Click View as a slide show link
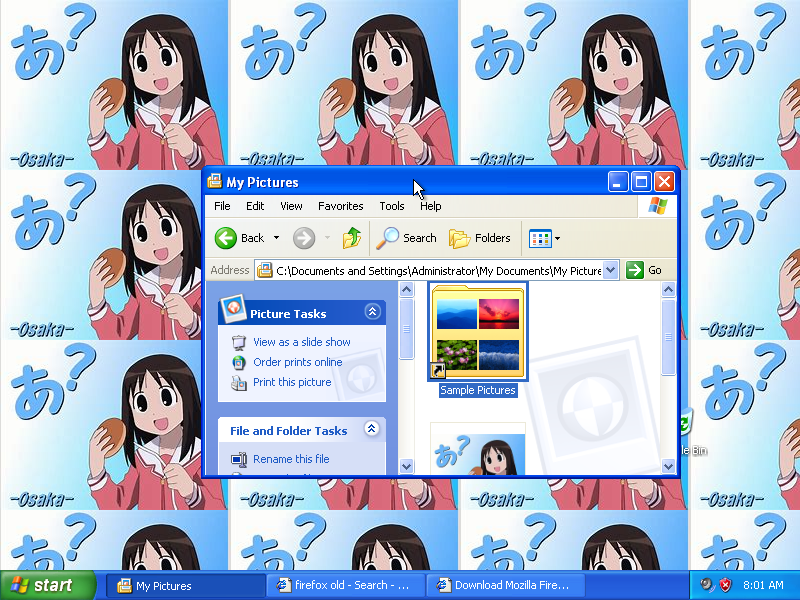Viewport: 800px width, 600px height. [302, 342]
